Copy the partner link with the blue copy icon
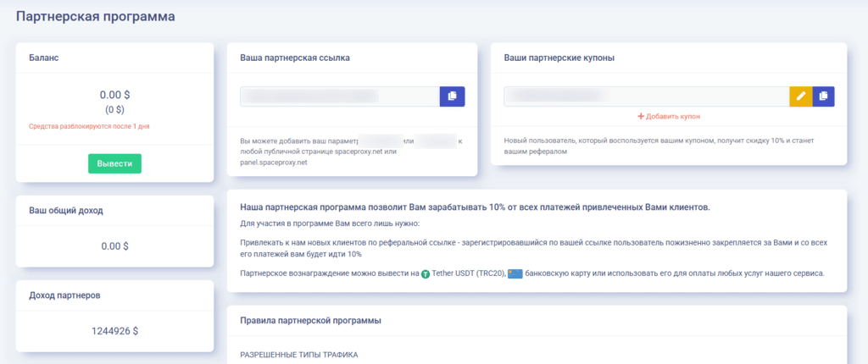This screenshot has width=868, height=364. point(452,97)
